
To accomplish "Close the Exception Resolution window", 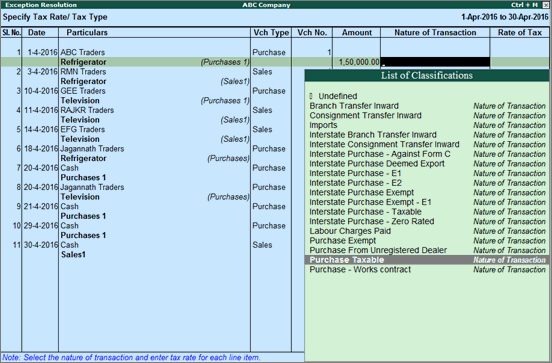I will pos(545,5).
